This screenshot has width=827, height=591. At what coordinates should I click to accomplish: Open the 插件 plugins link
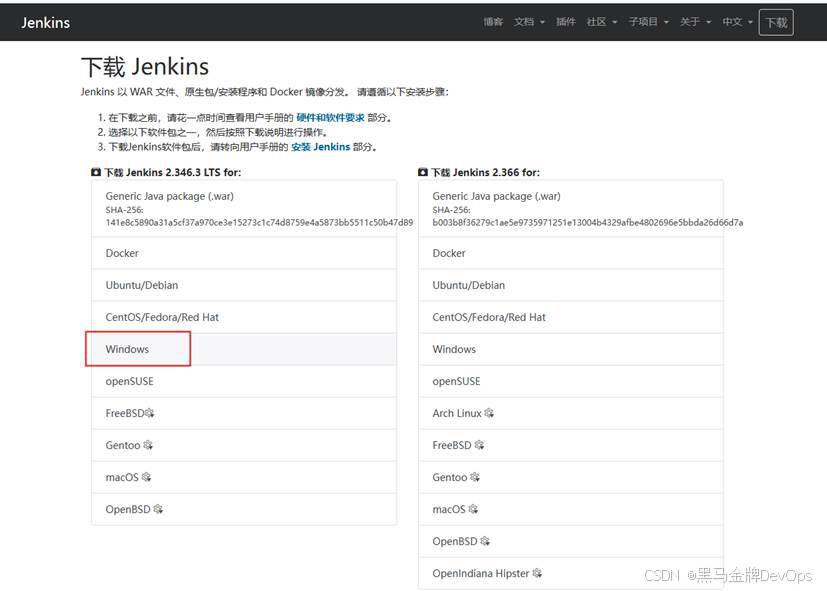pos(565,22)
